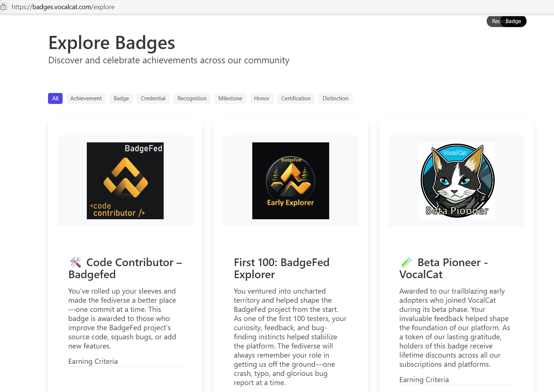554x392 pixels.
Task: Open the BadgeFed code contributor badge image
Action: (125, 181)
